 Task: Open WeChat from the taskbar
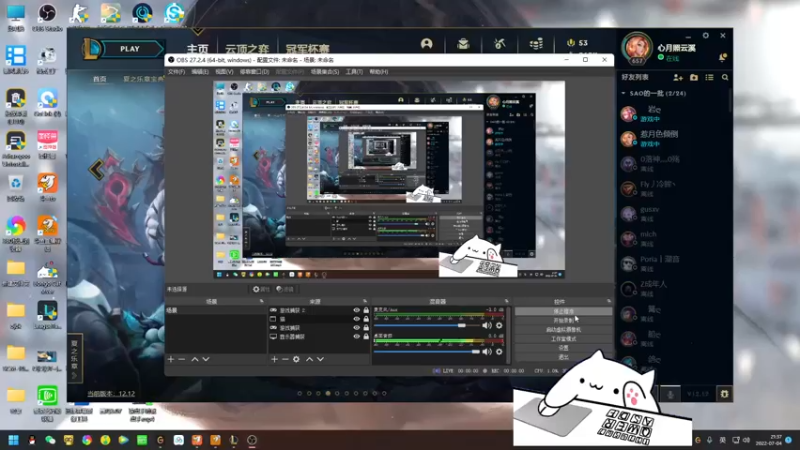pyautogui.click(x=50, y=440)
